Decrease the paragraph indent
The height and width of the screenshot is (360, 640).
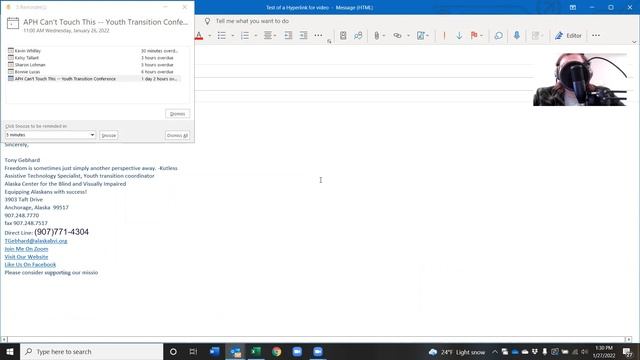click(x=288, y=36)
